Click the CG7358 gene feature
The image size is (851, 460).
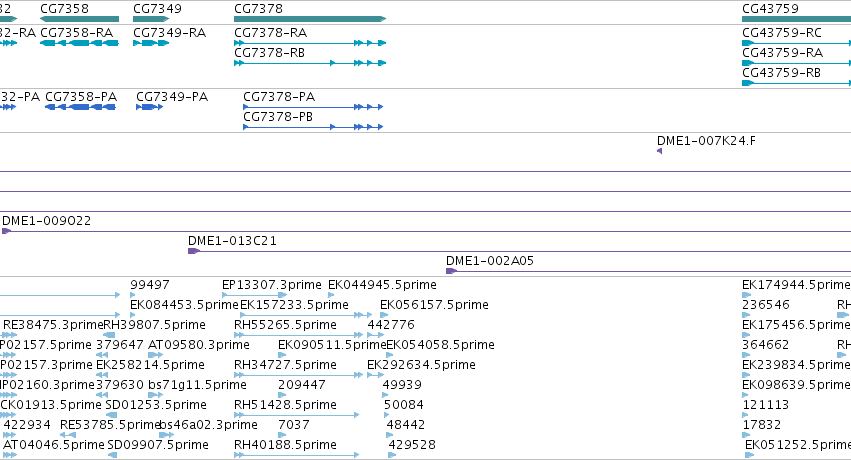pos(79,19)
